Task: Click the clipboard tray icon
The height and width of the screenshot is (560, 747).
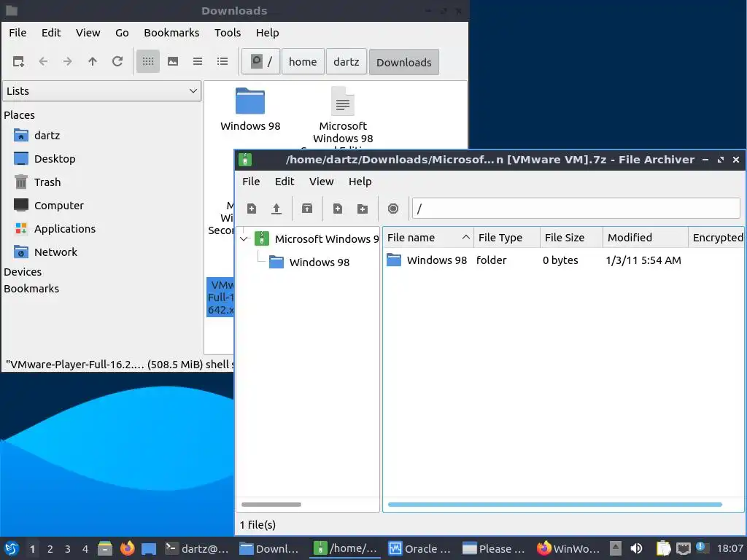Action: pyautogui.click(x=663, y=549)
